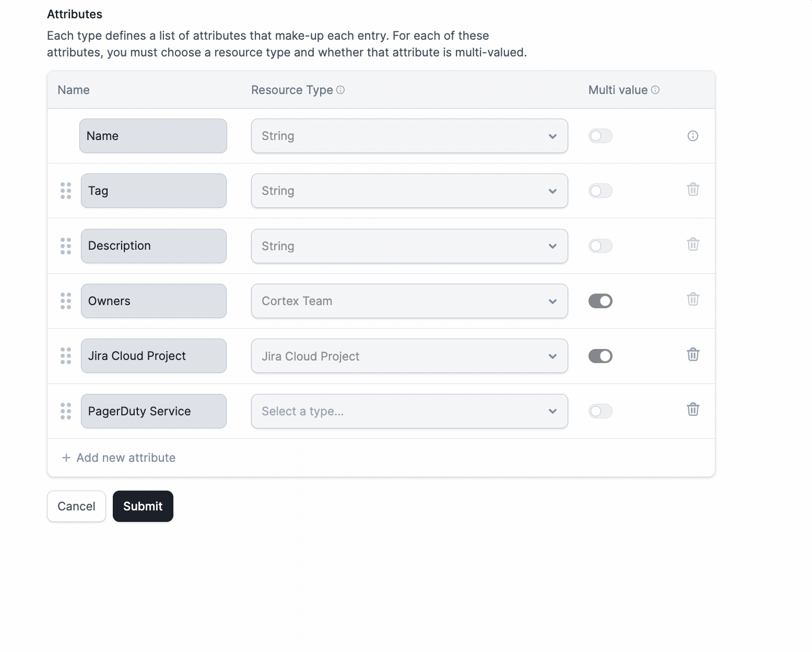Turn off Jira Cloud Project multi value

(600, 356)
